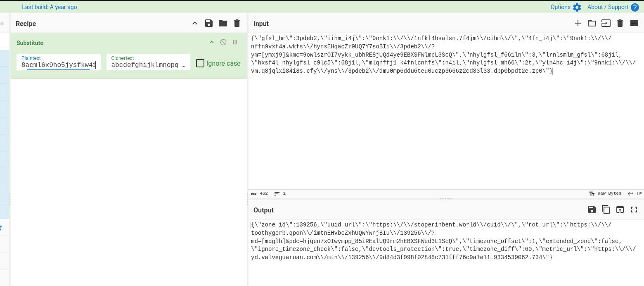Open folder as input icon
644x286 pixels.
pos(592,23)
